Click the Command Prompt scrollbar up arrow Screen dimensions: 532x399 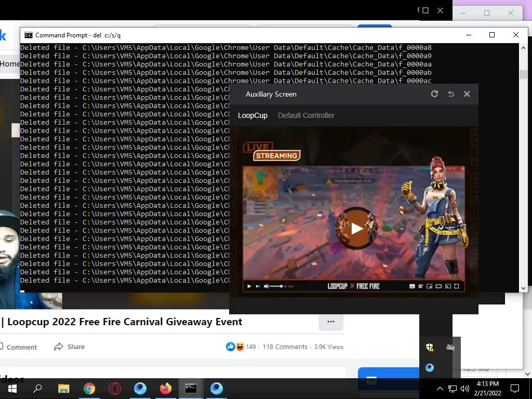(x=523, y=48)
